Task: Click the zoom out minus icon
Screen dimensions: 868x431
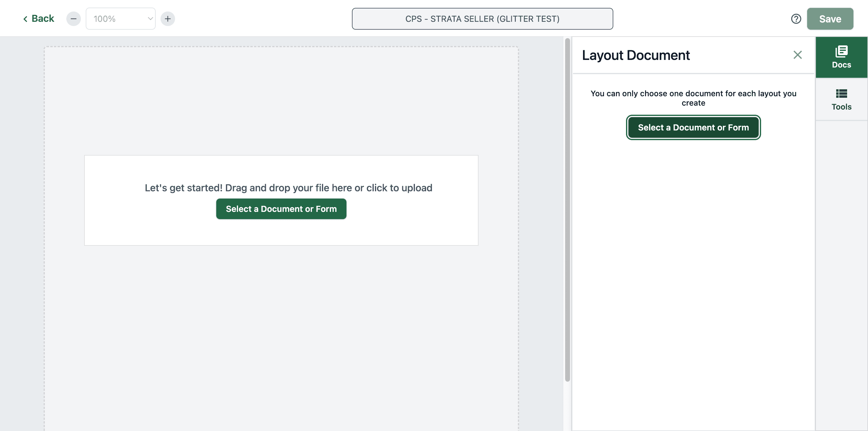Action: (x=74, y=18)
